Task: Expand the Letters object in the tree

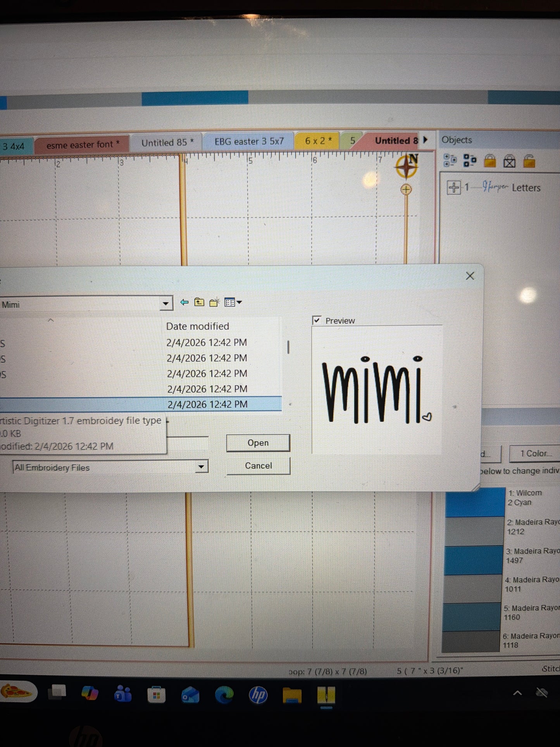Action: point(453,188)
